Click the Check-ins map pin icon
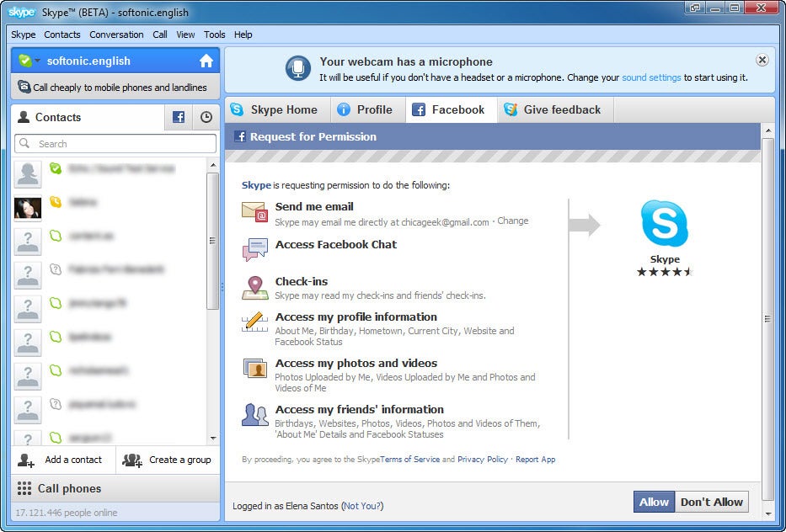 coord(255,288)
